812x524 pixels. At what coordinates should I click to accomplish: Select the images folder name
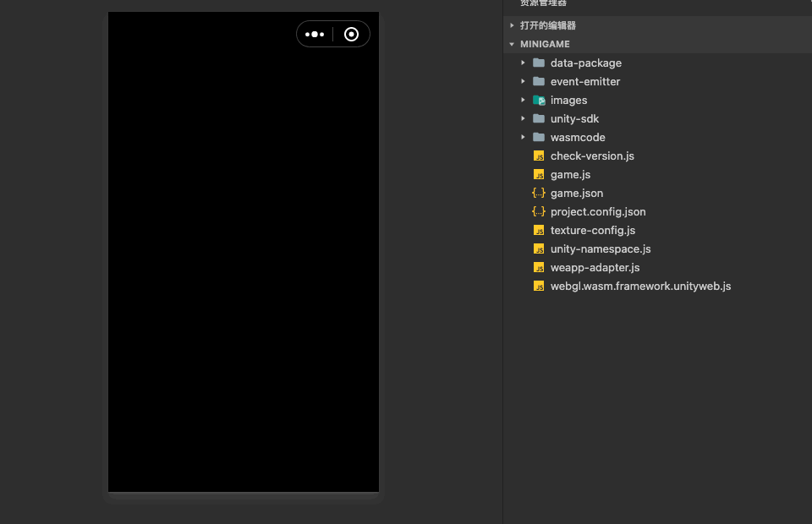[568, 101]
